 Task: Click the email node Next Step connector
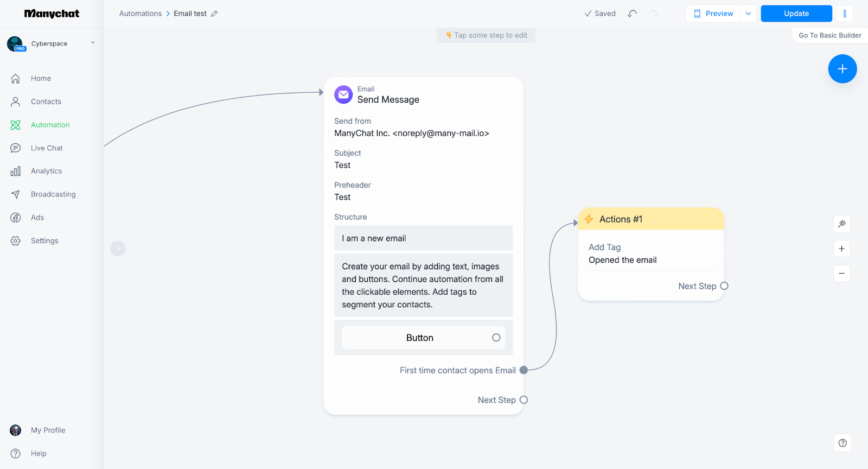524,400
